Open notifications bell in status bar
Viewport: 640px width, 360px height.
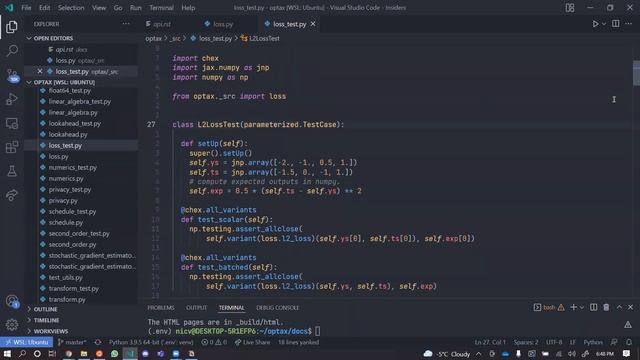coord(629,342)
